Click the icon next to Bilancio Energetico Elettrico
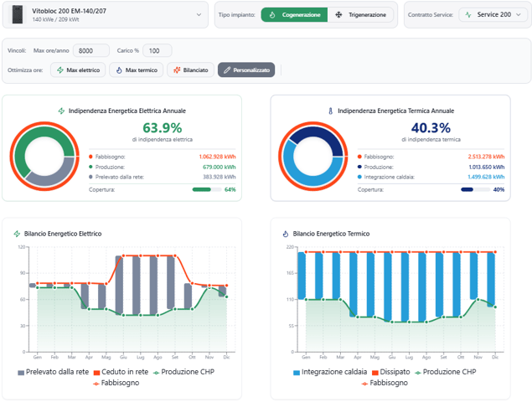The image size is (532, 402). click(x=17, y=234)
